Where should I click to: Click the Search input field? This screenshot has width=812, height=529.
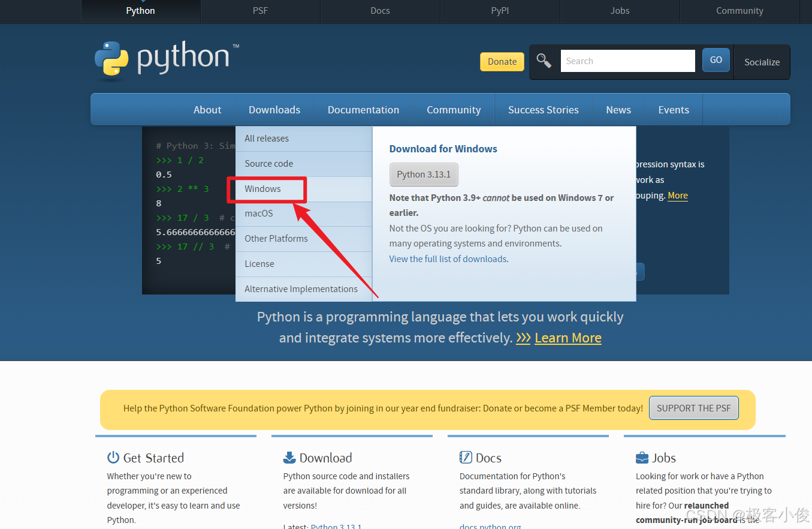coord(627,61)
